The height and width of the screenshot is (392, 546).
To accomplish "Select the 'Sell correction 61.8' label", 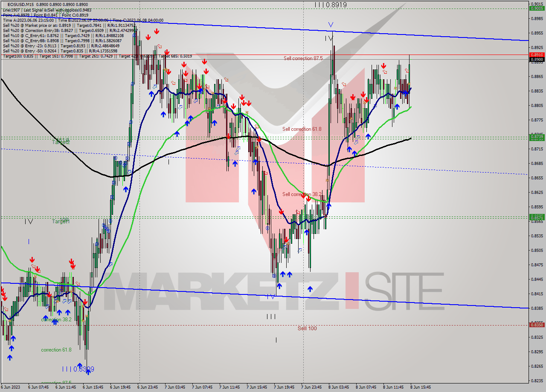I will pyautogui.click(x=302, y=129).
